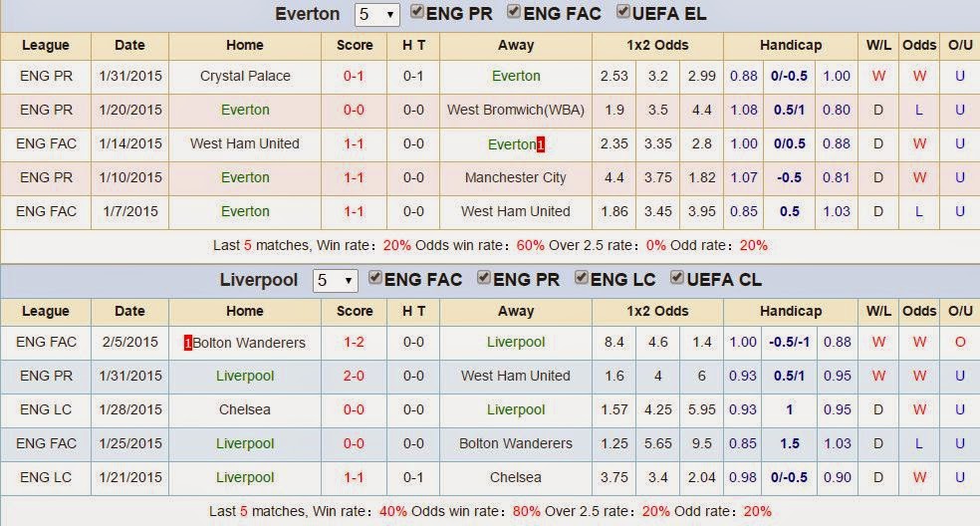Click the 2-0 score against West Ham
The image size is (980, 526).
pyautogui.click(x=354, y=376)
